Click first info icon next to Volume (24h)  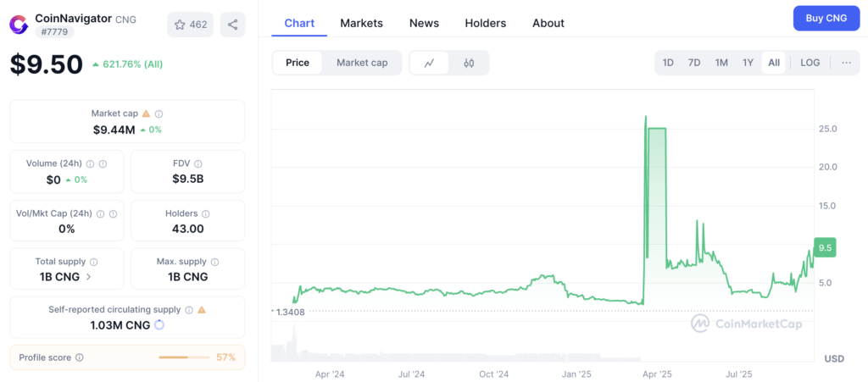[x=90, y=163]
